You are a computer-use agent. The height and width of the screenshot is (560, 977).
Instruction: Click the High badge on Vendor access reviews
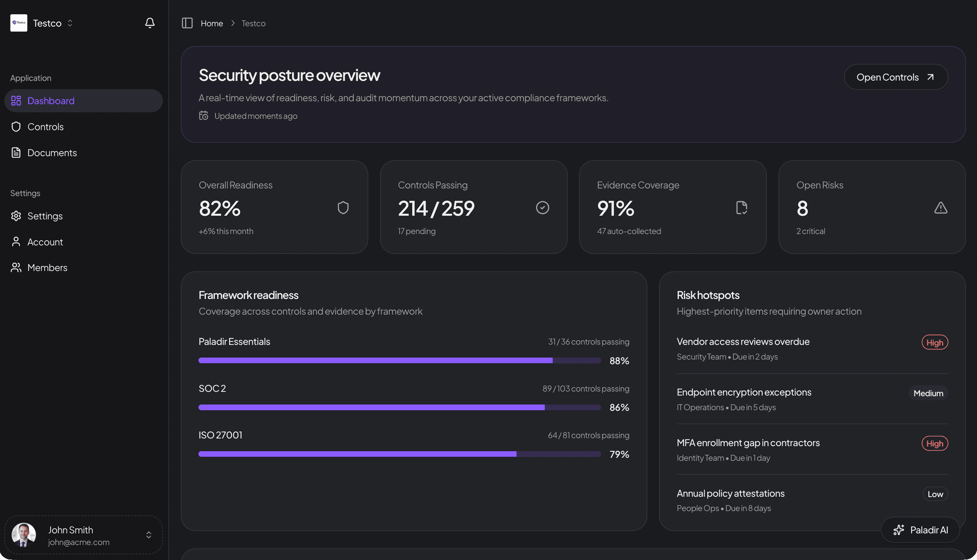click(x=935, y=342)
